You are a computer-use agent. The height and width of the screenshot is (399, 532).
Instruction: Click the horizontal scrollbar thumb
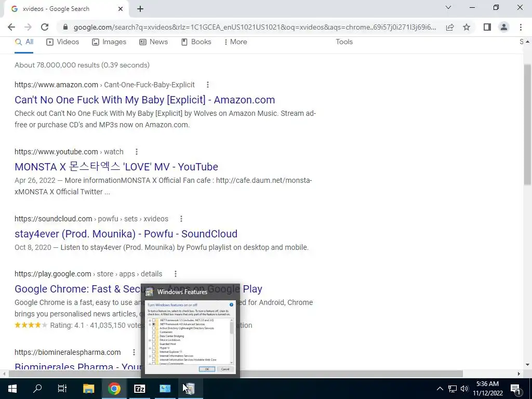tap(236, 374)
